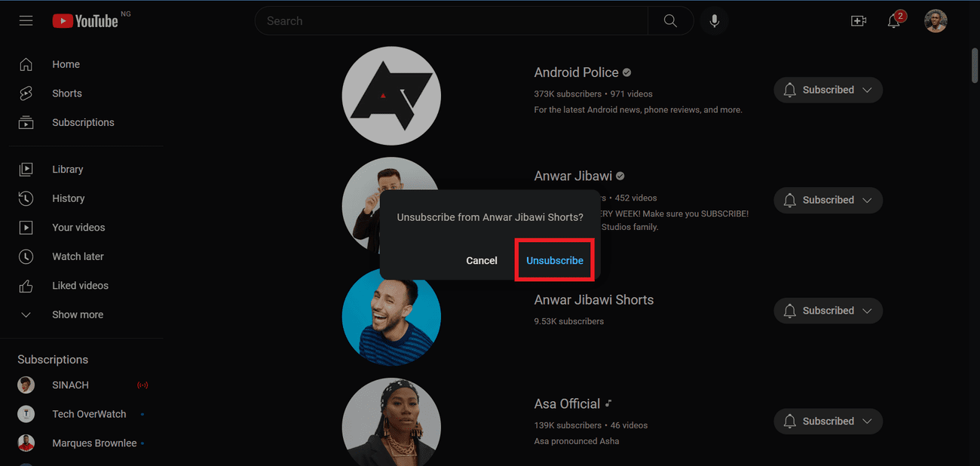Open Asa Official Subscribed dropdown

(828, 422)
